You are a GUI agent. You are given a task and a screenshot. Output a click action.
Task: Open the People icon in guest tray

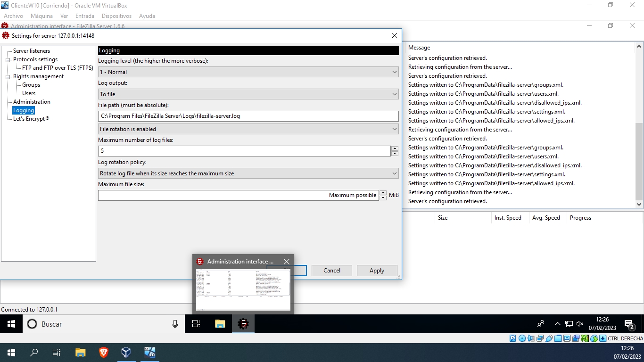541,324
